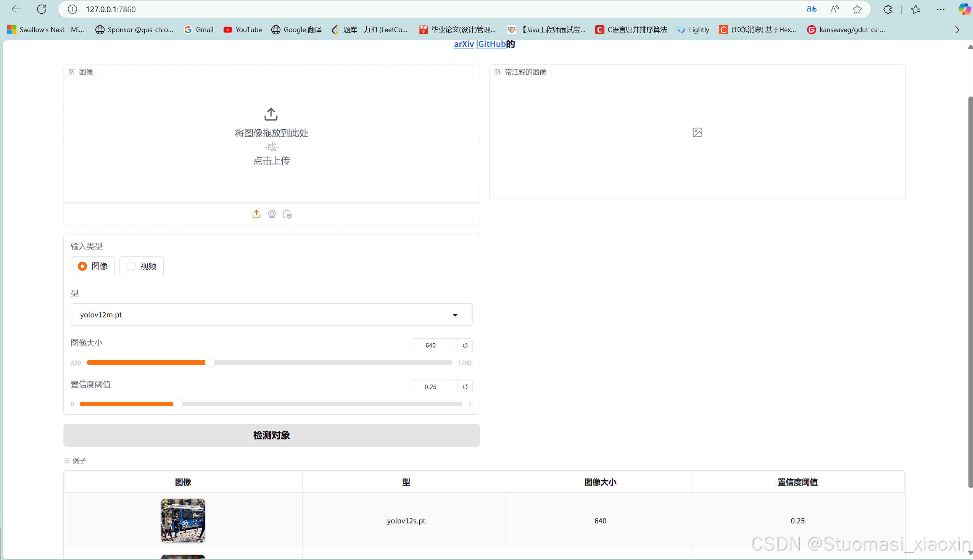Open the arXiv link
This screenshot has width=973, height=560.
pos(464,44)
